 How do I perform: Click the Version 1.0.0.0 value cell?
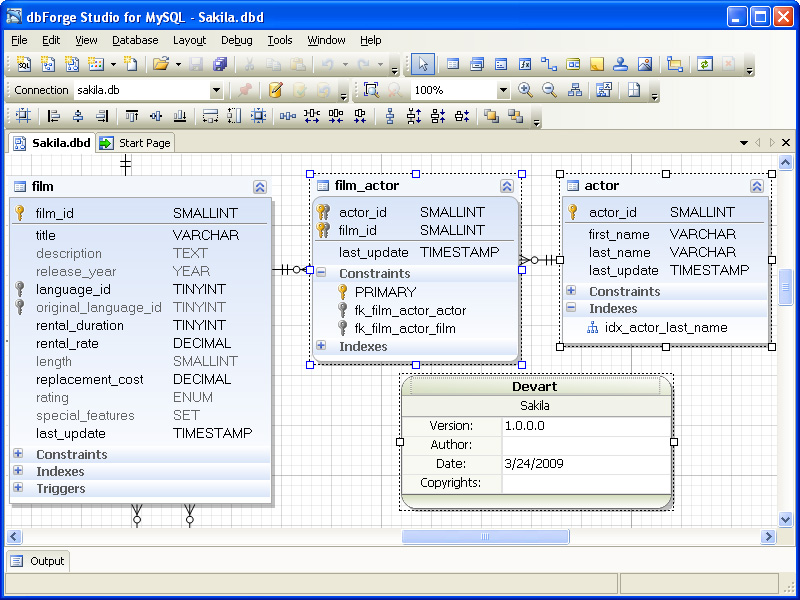pyautogui.click(x=587, y=426)
